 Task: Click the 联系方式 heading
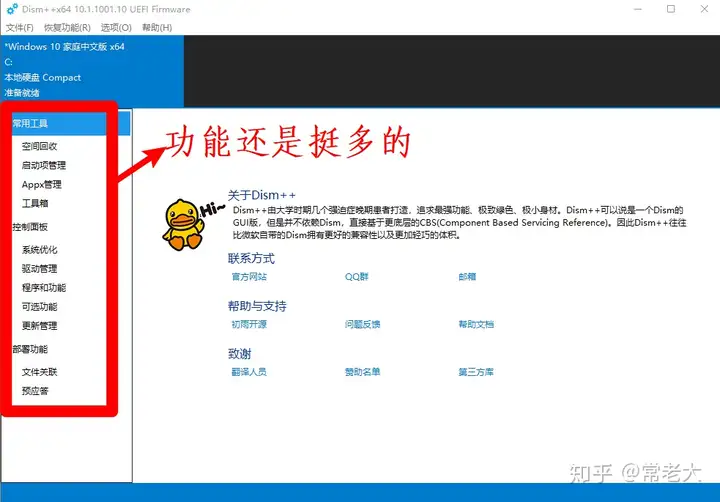pyautogui.click(x=251, y=259)
